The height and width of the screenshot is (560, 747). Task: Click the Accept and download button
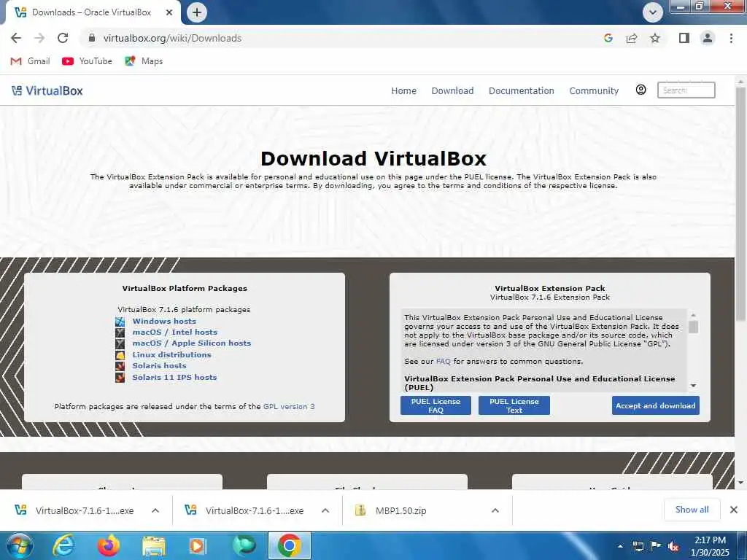tap(656, 405)
